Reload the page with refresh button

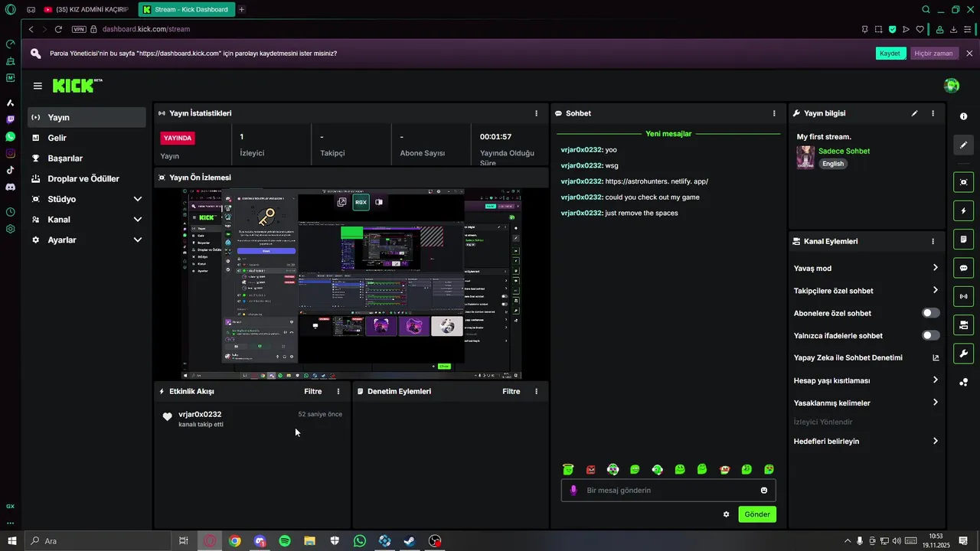(x=58, y=29)
